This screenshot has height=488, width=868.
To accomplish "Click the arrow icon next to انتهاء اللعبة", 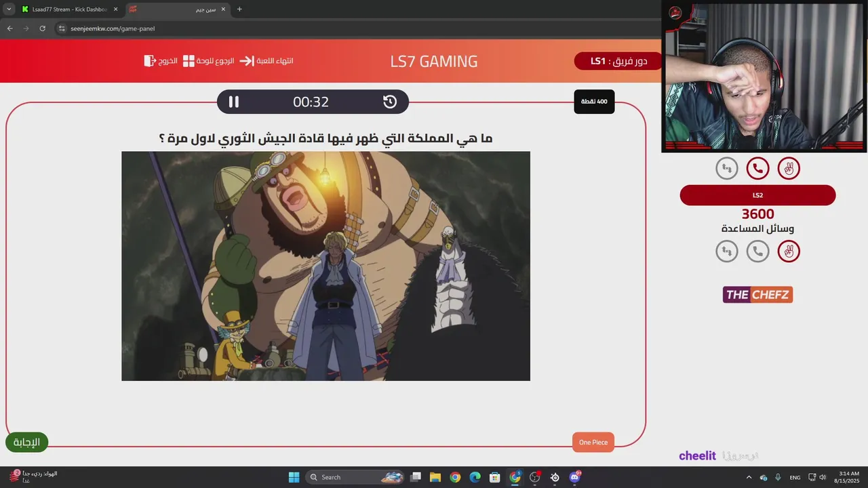I will [x=247, y=61].
